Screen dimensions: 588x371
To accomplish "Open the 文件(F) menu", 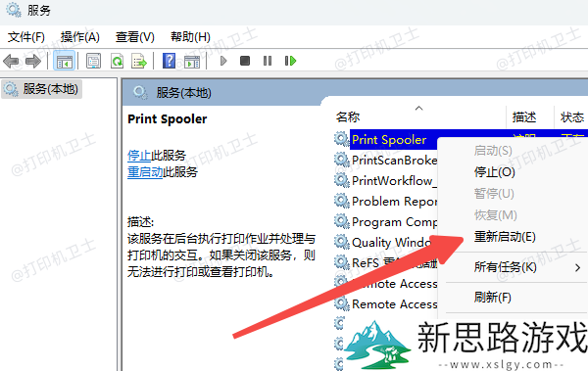I will tap(26, 37).
